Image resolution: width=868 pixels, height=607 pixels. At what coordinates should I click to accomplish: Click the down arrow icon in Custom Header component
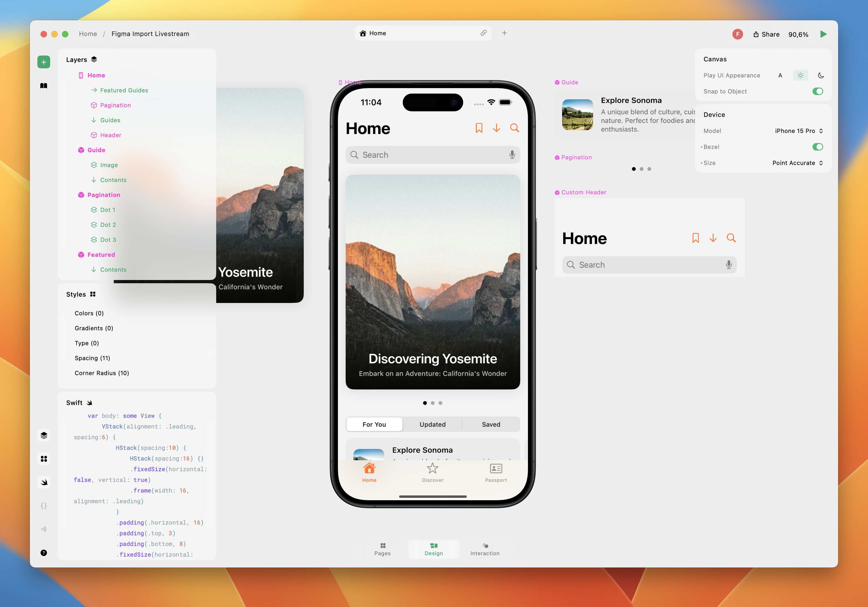(713, 238)
